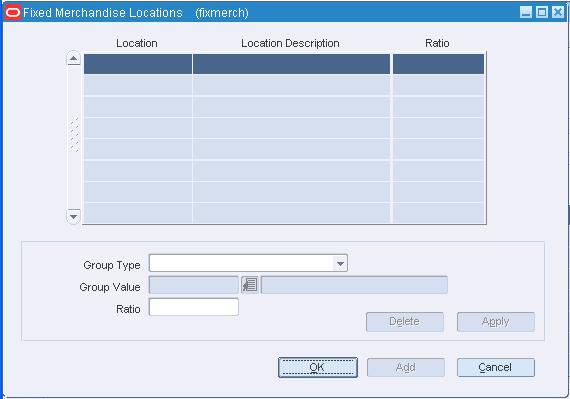Click the Location column header
The image size is (570, 399).
point(137,43)
